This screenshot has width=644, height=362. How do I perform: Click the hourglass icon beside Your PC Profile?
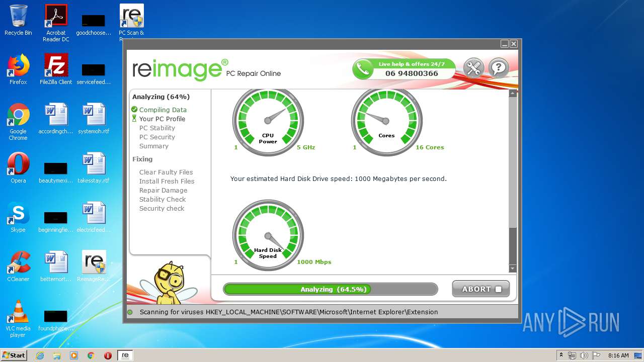(134, 119)
